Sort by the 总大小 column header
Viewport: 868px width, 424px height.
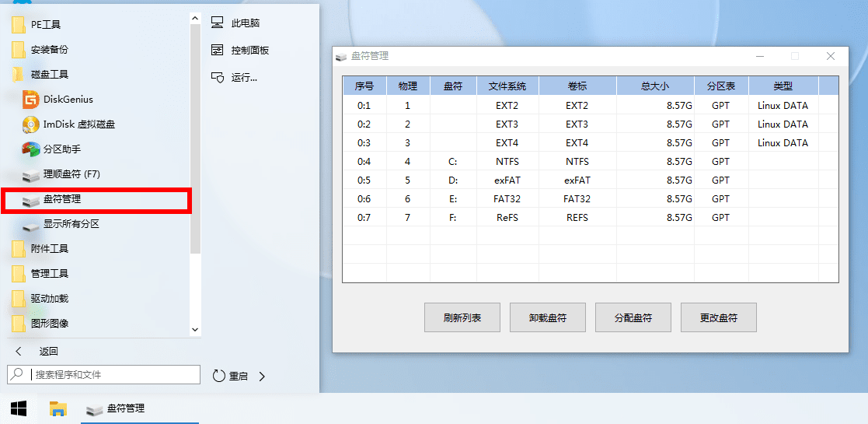point(655,86)
